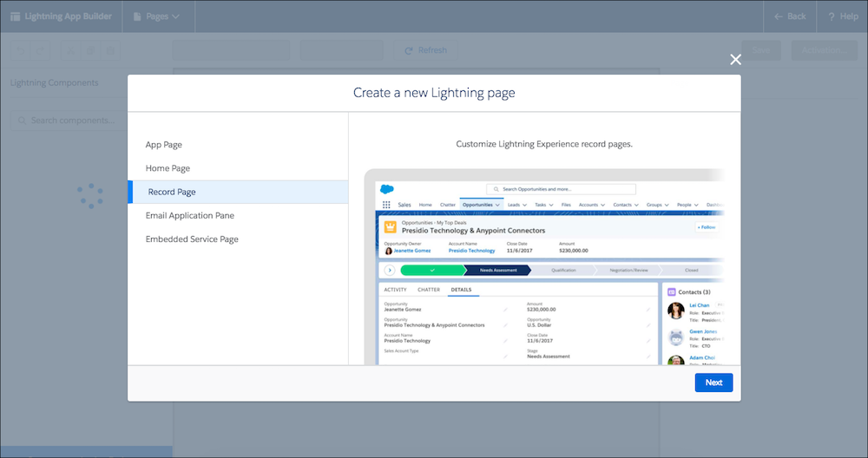Click the cut icon in toolbar
This screenshot has height=458, width=868.
pos(70,50)
